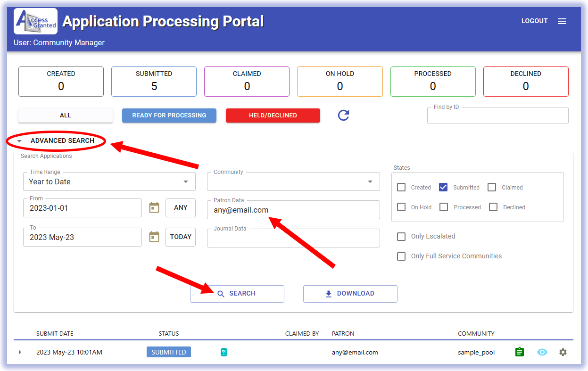This screenshot has width=588, height=371.
Task: Click the Access Granted logo
Action: 36,21
